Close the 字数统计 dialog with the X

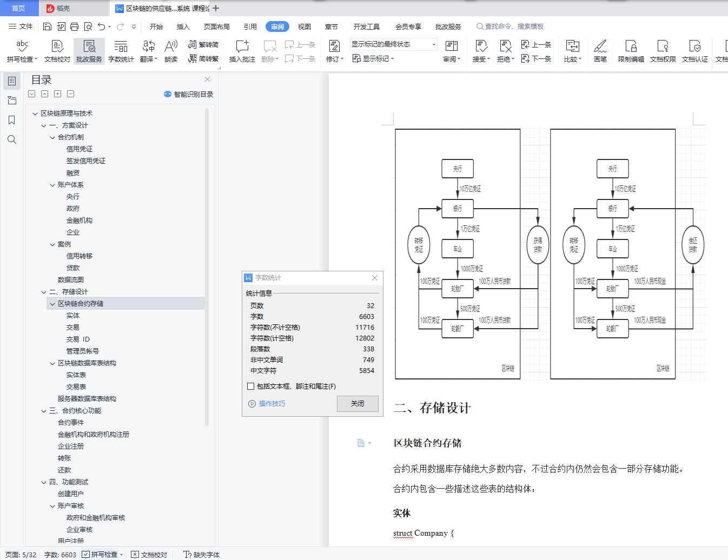tap(375, 278)
